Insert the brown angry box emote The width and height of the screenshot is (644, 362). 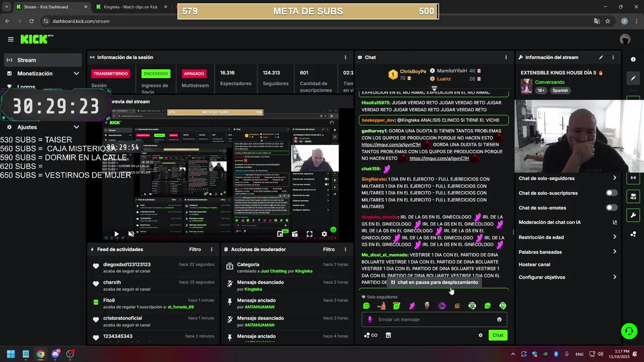coord(457,306)
